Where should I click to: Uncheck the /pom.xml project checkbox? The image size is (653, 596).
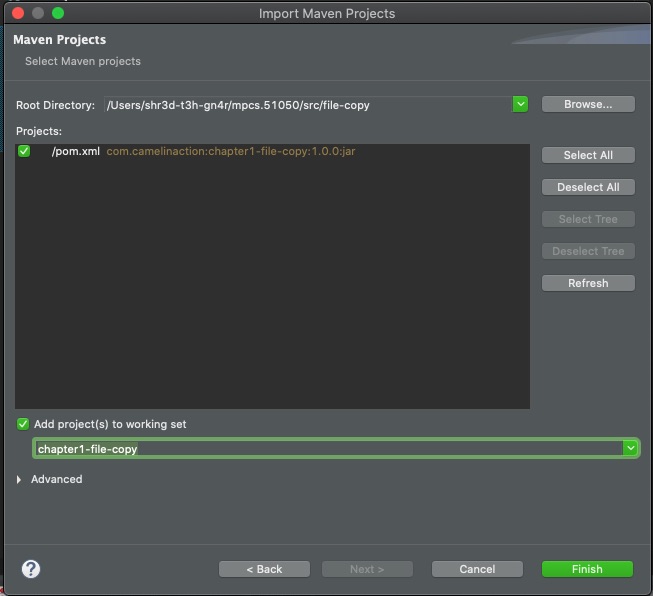pos(24,151)
